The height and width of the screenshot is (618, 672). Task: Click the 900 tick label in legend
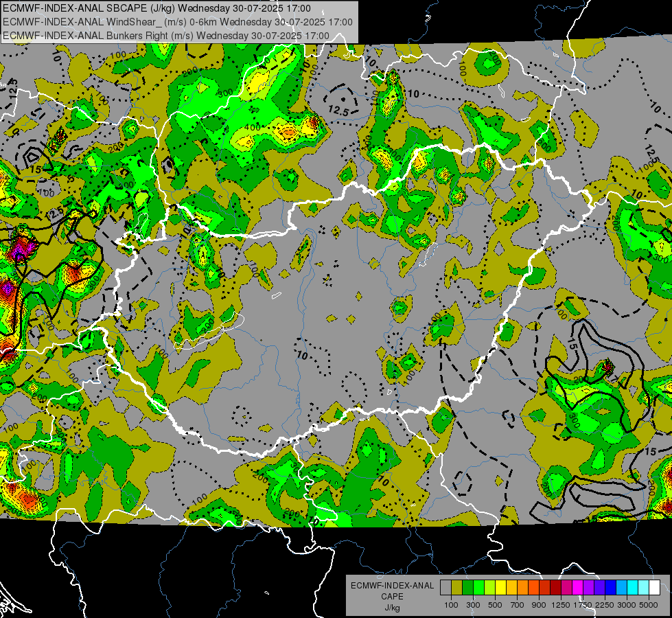tap(539, 605)
